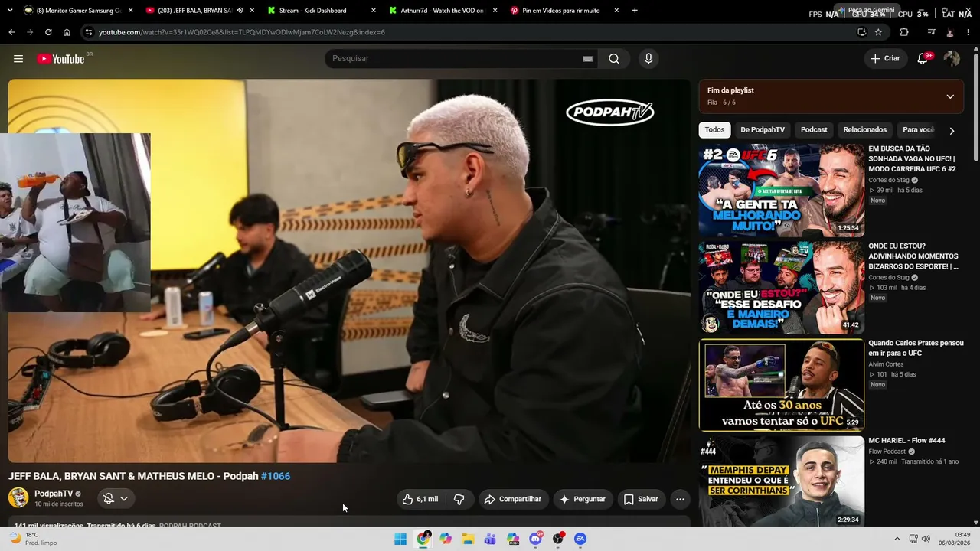
Task: Open Microsoft Teams from the taskbar
Action: click(x=491, y=539)
